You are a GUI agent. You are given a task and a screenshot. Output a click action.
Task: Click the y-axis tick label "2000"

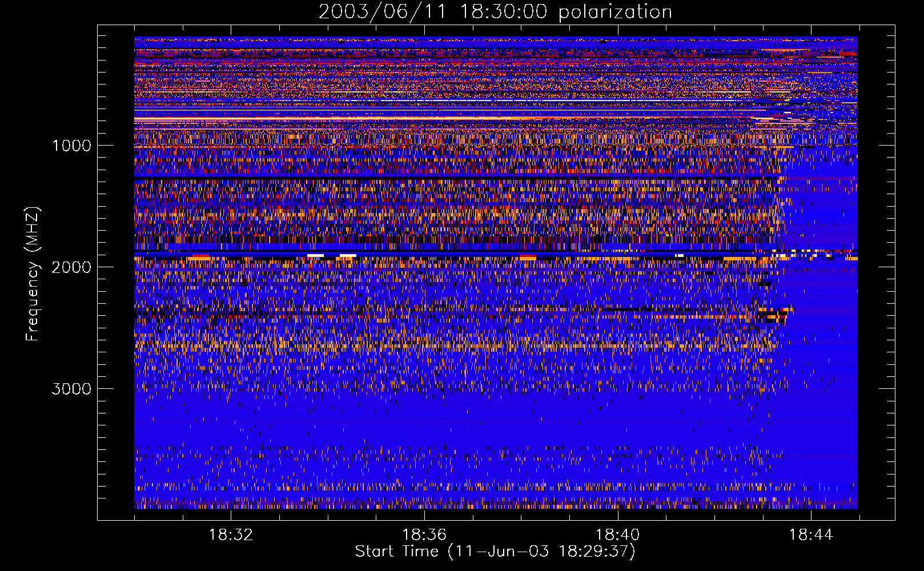[x=71, y=267]
